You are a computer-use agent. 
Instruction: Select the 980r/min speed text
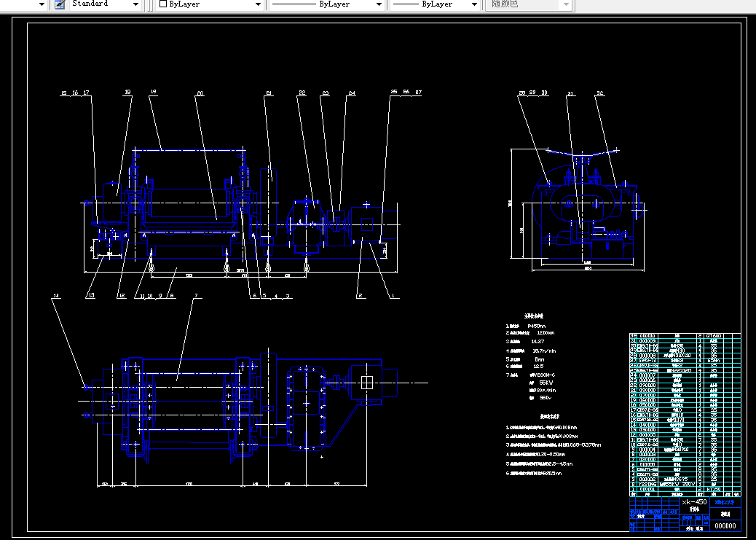pyautogui.click(x=545, y=391)
